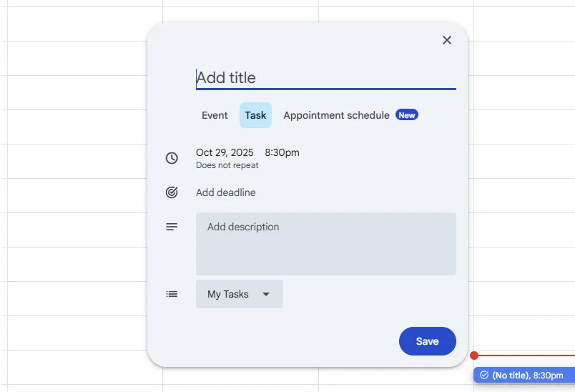The height and width of the screenshot is (392, 575).
Task: Switch to the Event tab
Action: (x=215, y=115)
